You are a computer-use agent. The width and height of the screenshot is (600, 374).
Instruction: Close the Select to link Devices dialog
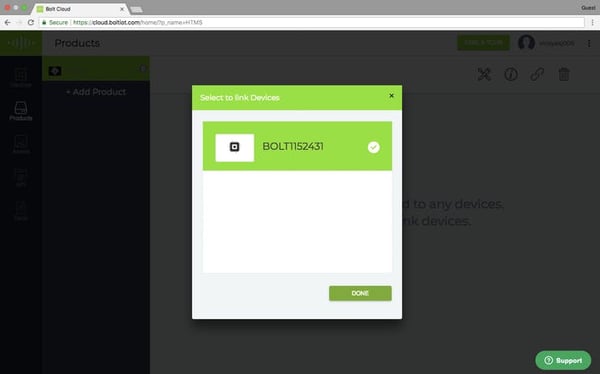(x=391, y=96)
